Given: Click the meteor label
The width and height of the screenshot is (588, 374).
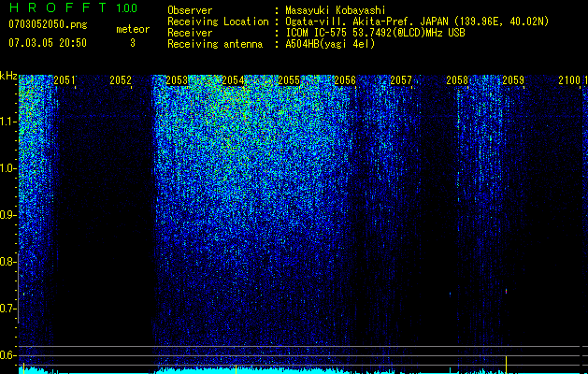Looking at the screenshot, I should [x=133, y=29].
